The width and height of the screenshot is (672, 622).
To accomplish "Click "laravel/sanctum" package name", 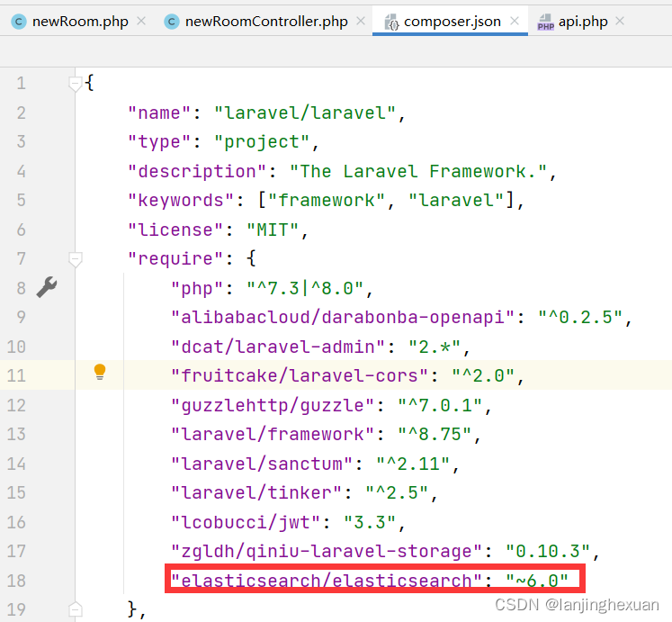I will pos(262,464).
